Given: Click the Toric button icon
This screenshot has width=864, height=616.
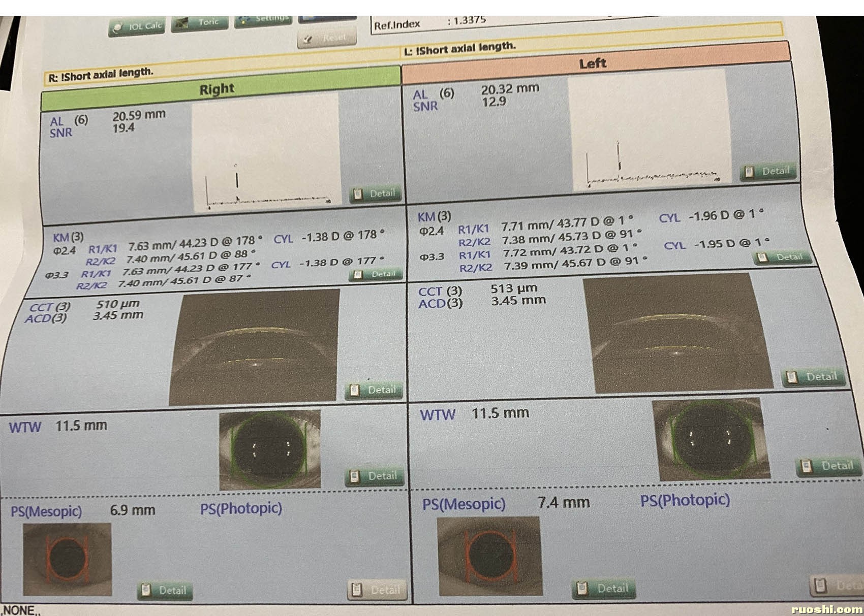Looking at the screenshot, I should click(181, 23).
